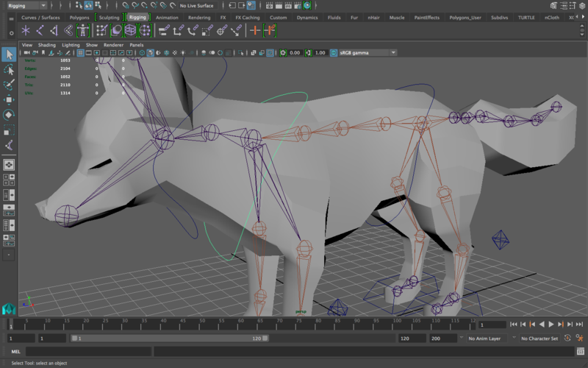Play the animation forwards

(x=551, y=325)
